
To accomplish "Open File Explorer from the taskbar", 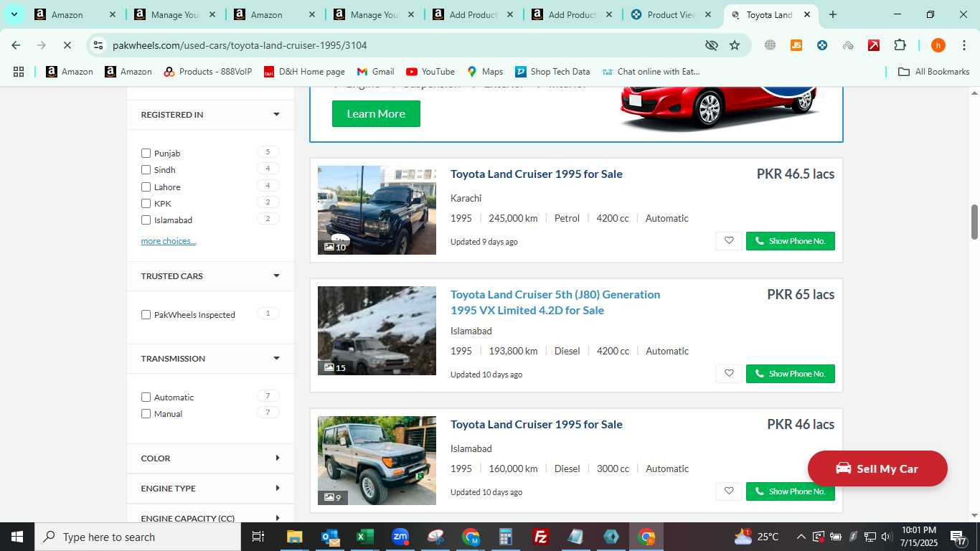I will 294,537.
